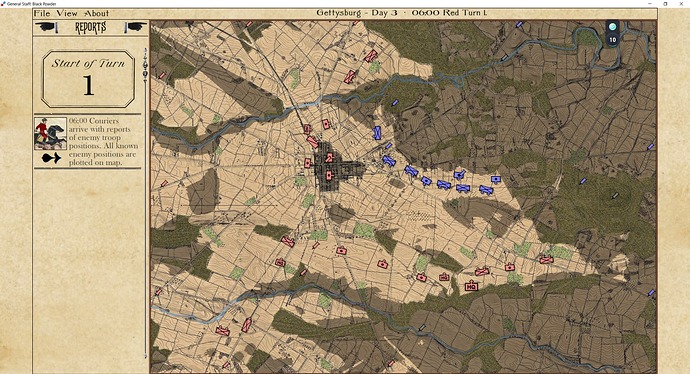This screenshot has width=690, height=374.
Task: Select the long red infantry unit at town's northwest corner
Action: click(x=312, y=142)
